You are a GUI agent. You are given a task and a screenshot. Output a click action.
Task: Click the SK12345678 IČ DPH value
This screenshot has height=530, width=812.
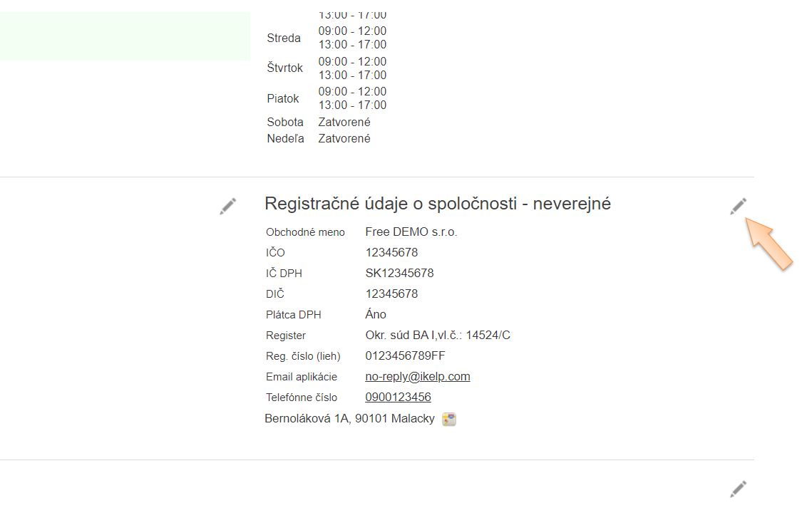[x=399, y=273]
